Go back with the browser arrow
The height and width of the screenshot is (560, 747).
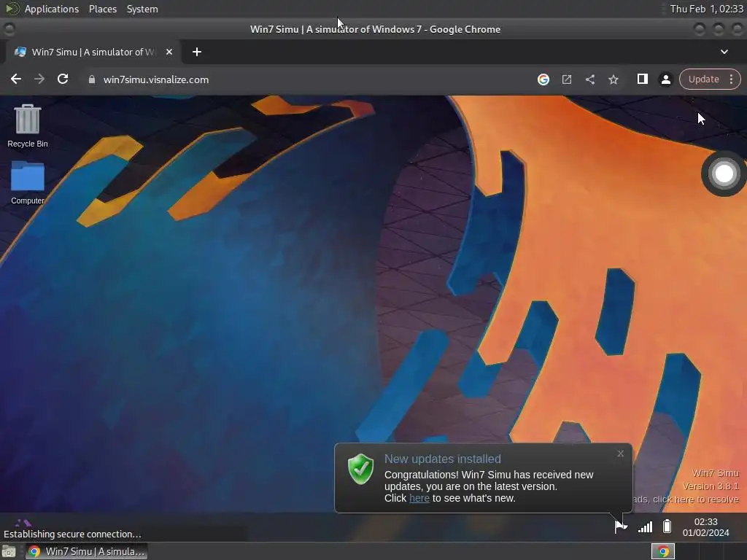16,79
